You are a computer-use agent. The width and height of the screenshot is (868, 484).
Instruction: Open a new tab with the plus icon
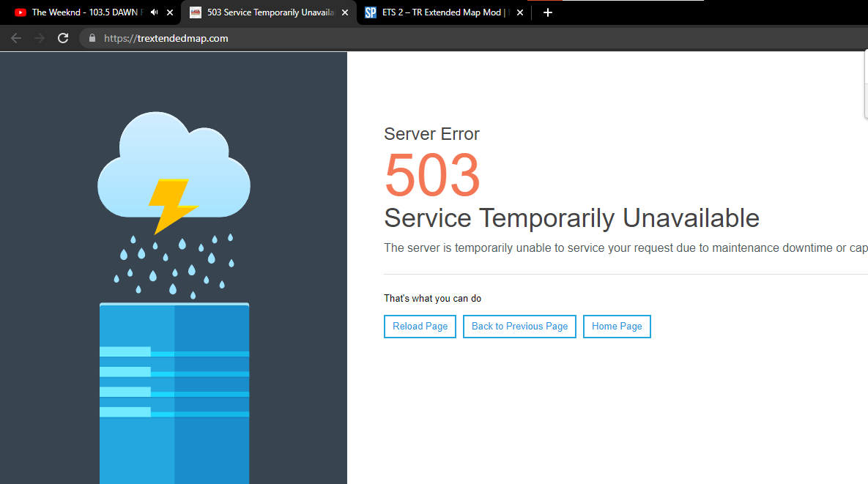click(547, 12)
